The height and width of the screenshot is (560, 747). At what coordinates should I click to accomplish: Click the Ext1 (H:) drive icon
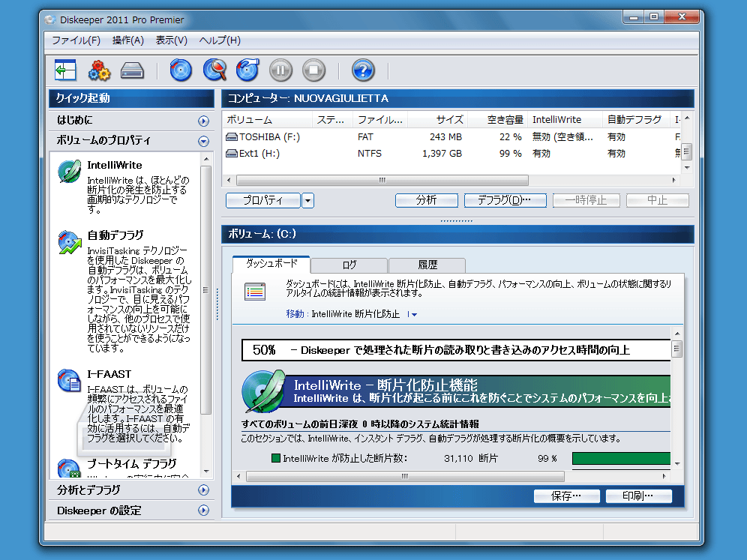[232, 154]
